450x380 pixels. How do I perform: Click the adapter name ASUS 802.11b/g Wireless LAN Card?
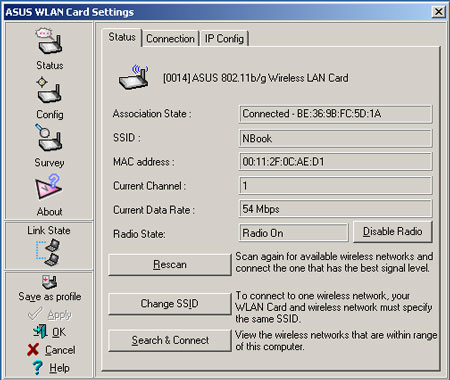click(256, 78)
